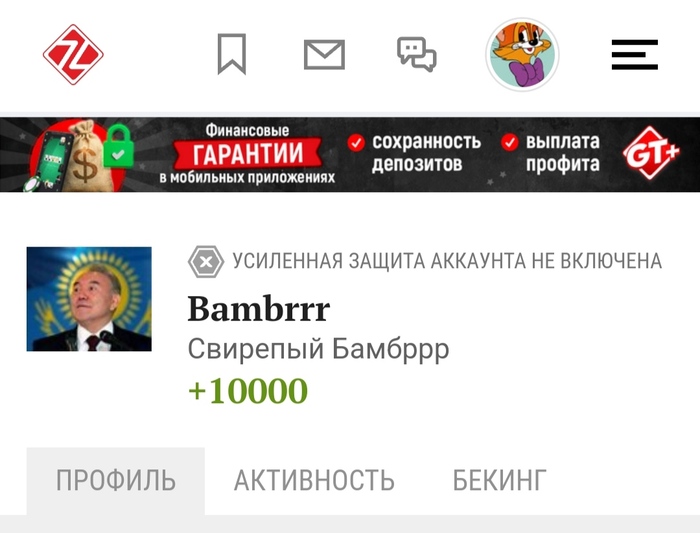Click the +10000 rating value

[248, 391]
